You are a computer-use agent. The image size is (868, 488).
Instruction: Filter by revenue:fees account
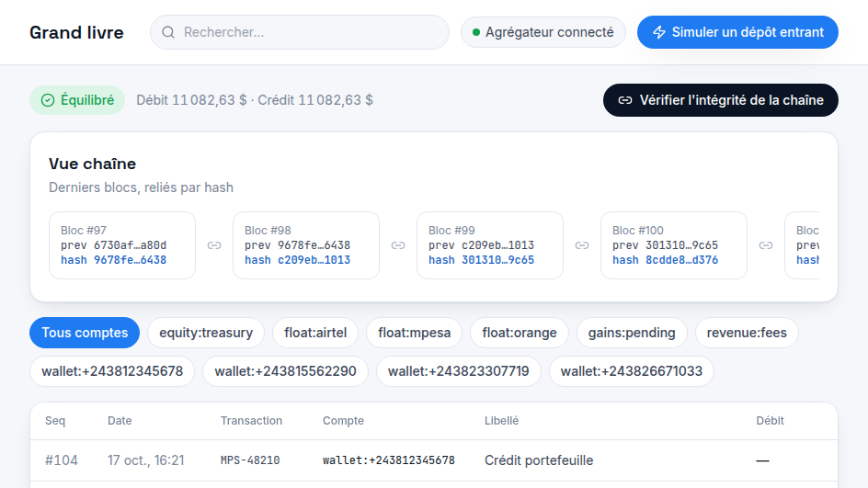747,333
